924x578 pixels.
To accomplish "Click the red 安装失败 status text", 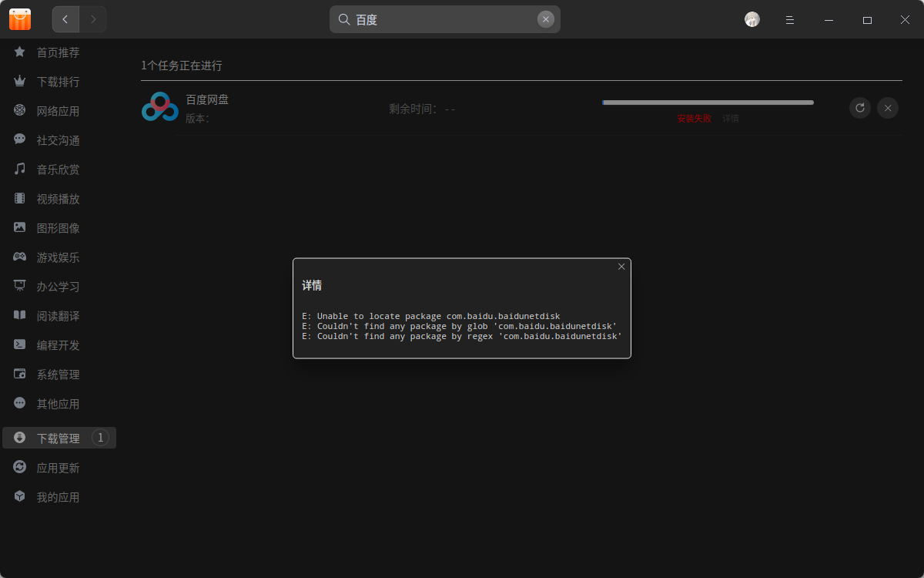I will pyautogui.click(x=695, y=119).
